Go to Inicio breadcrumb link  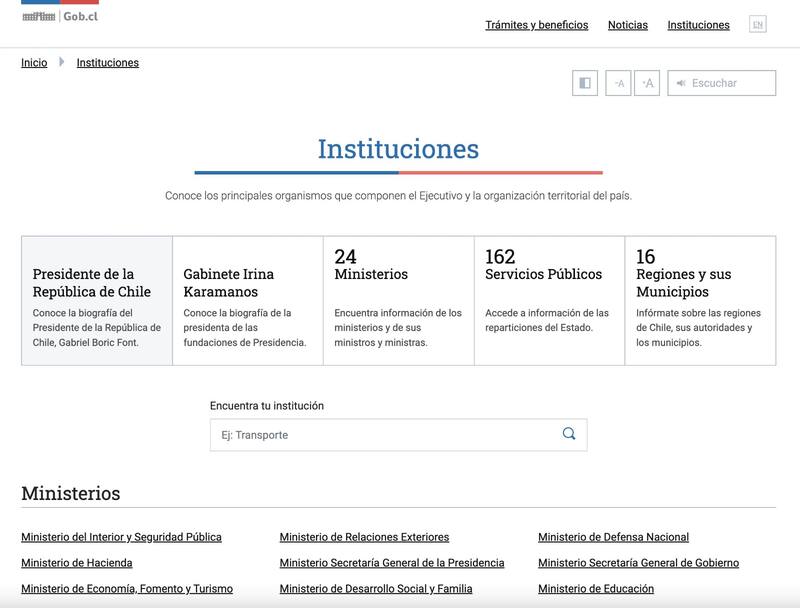pyautogui.click(x=34, y=63)
